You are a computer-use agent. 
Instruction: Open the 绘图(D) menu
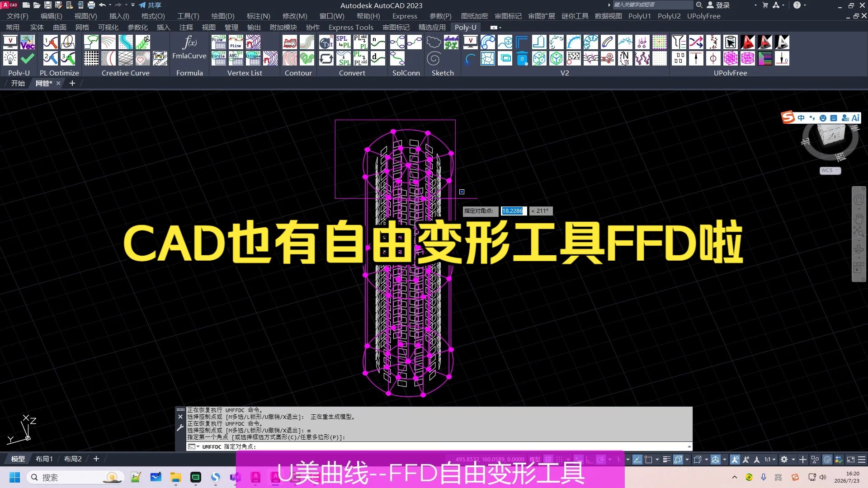pyautogui.click(x=223, y=16)
